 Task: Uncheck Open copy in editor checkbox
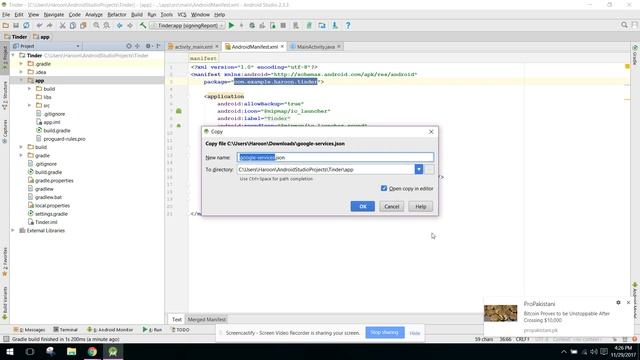click(x=384, y=188)
